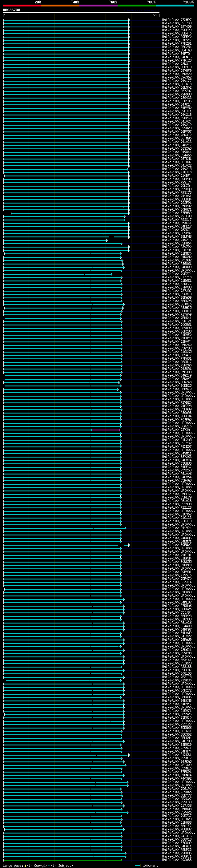
Task: Select hit label UniRef100_P61026
Action: point(176,623)
